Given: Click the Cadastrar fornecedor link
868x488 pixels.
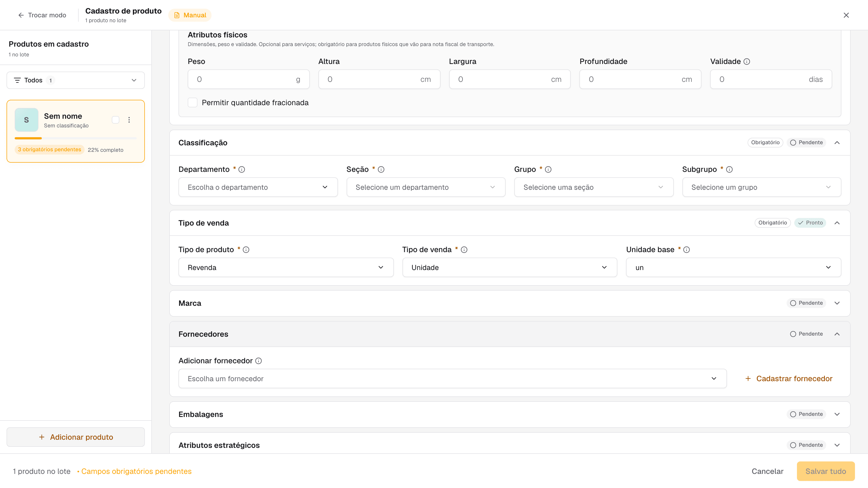Looking at the screenshot, I should [x=789, y=378].
